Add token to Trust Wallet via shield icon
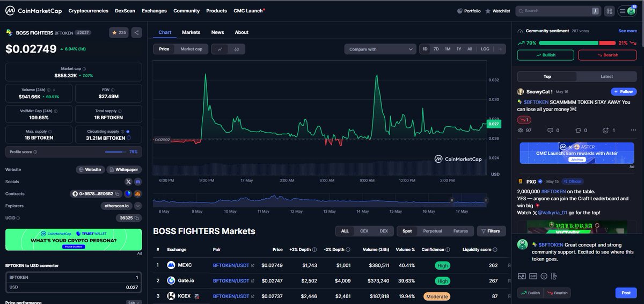Viewport: 644px width, 304px height. (128, 194)
